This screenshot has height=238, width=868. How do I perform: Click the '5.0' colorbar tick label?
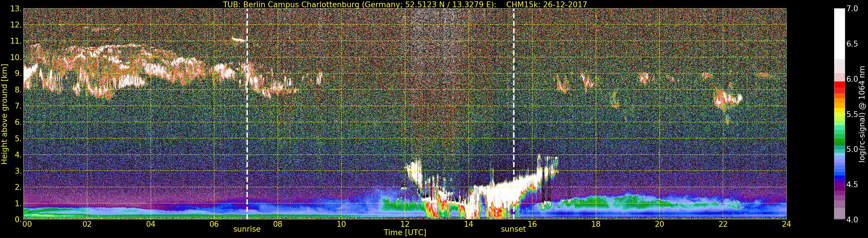[x=852, y=149]
